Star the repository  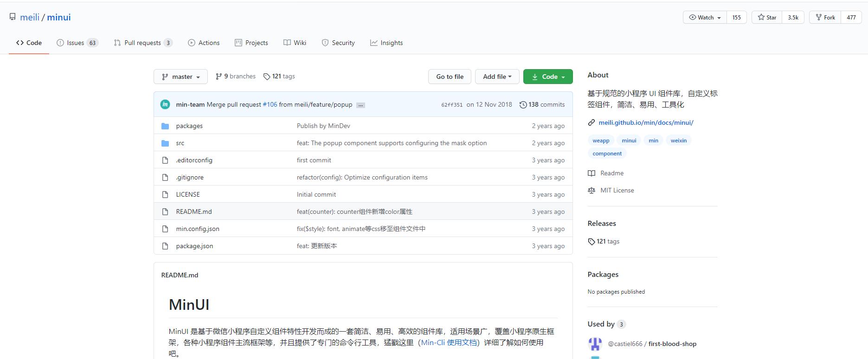click(x=767, y=18)
